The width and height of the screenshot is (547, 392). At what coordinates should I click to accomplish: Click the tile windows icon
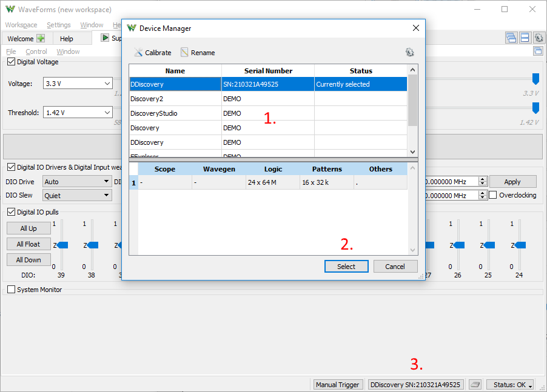click(525, 38)
